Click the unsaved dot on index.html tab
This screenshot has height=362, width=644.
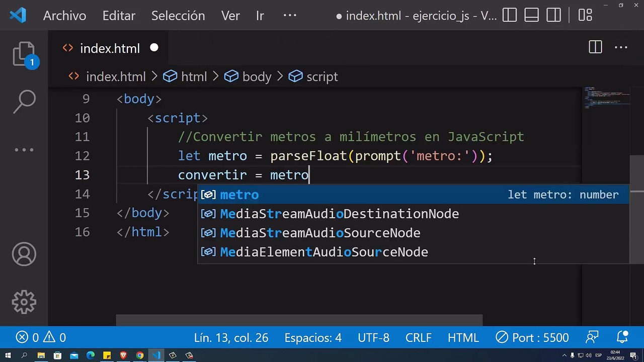click(x=154, y=48)
